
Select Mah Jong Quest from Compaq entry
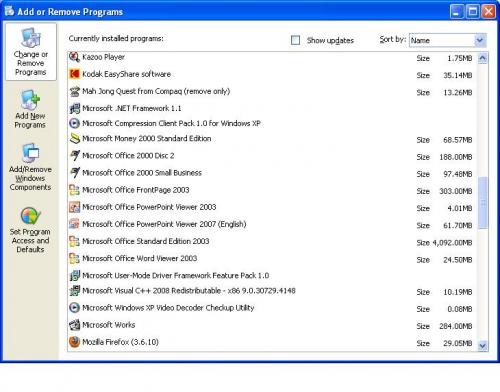coord(156,91)
